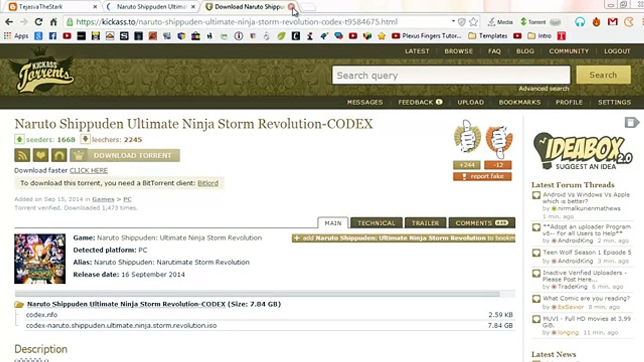This screenshot has width=644, height=362.
Task: Open the TECHNICAL tab
Action: click(376, 223)
